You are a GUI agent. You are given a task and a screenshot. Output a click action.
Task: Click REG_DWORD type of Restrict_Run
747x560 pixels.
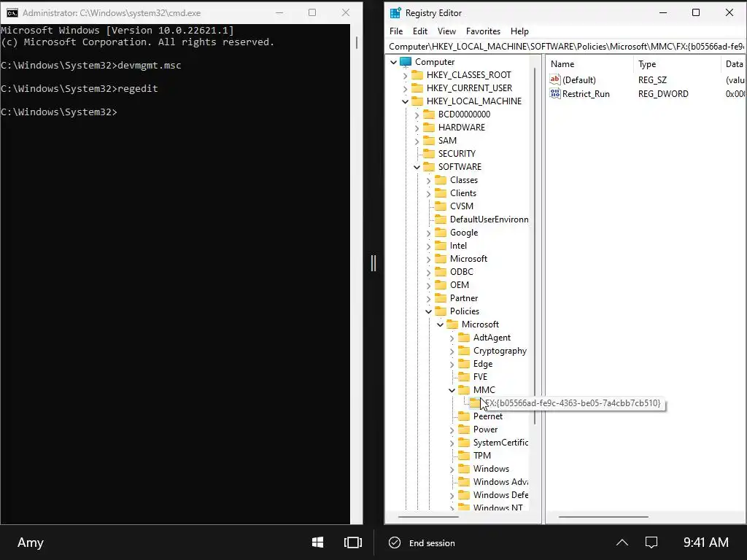(662, 94)
